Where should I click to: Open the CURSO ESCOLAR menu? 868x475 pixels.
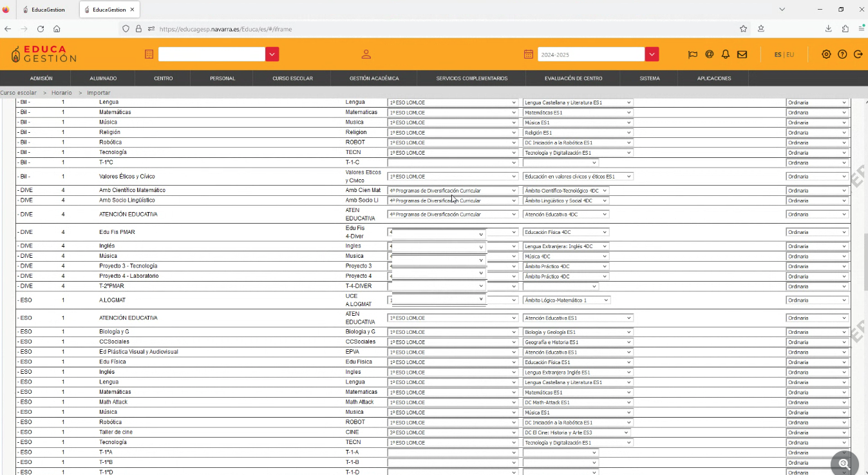tap(292, 79)
